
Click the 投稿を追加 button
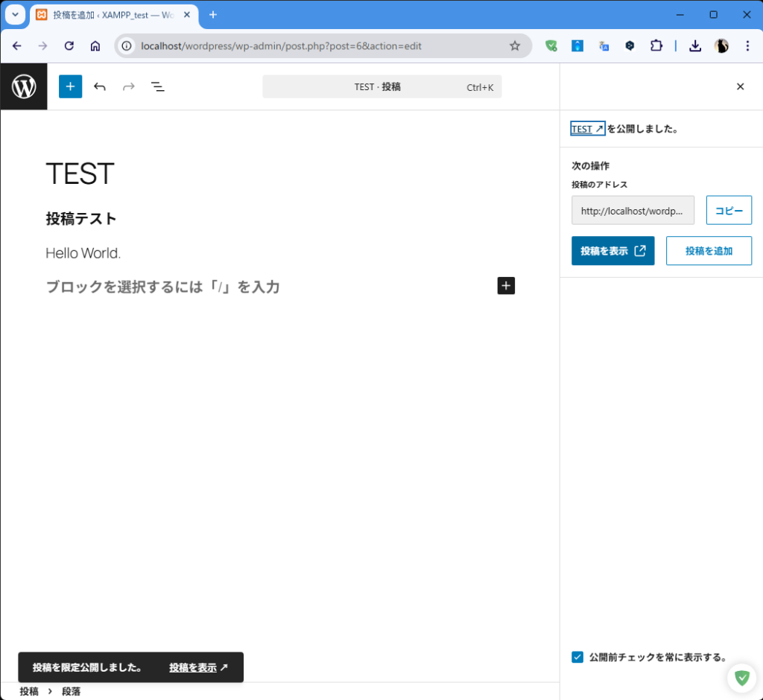tap(709, 251)
